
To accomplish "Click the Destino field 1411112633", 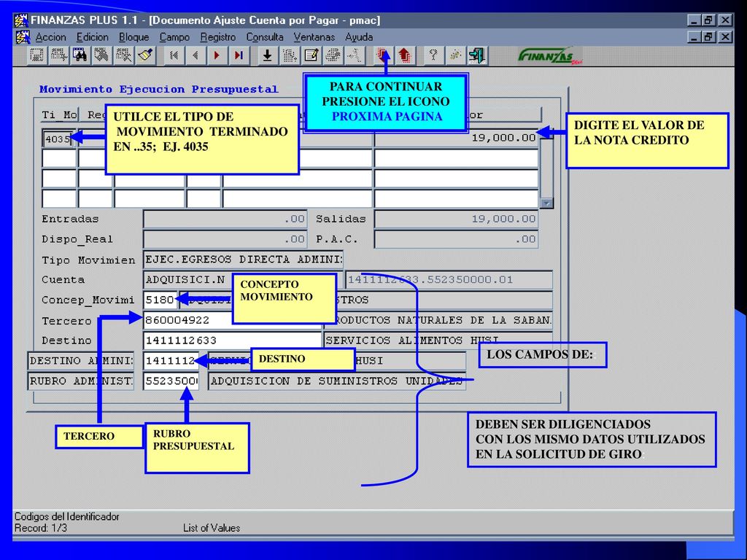I will (x=233, y=341).
